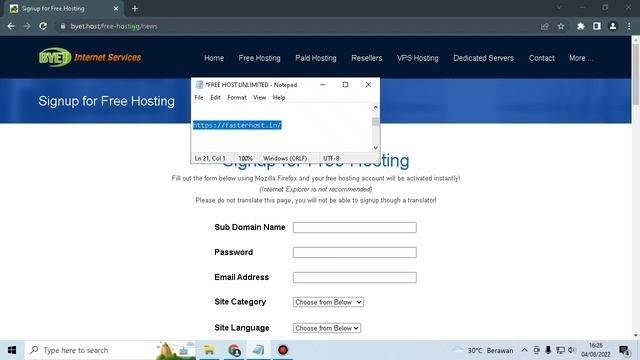Open Free Hosting nav link
640x360 pixels.
click(260, 58)
